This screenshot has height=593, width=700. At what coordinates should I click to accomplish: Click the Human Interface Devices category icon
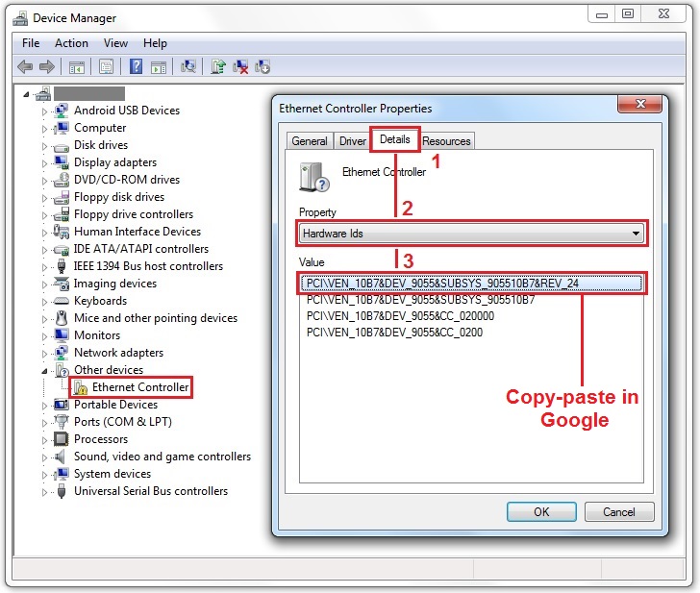click(x=61, y=232)
